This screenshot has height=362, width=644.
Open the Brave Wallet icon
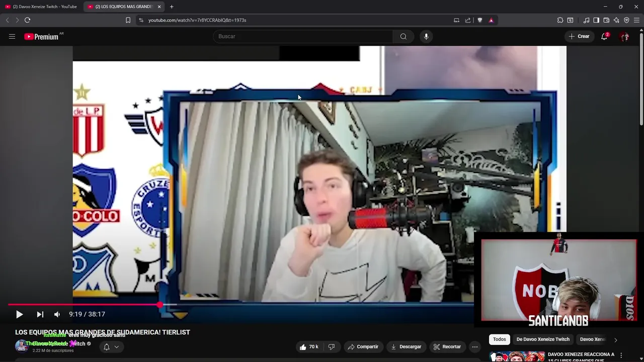(606, 20)
